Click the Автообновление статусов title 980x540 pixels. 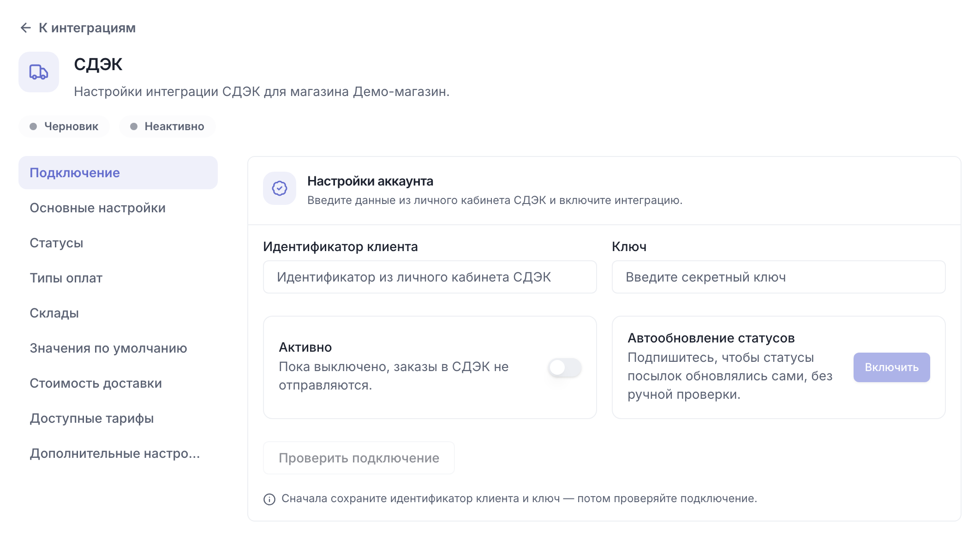point(711,338)
